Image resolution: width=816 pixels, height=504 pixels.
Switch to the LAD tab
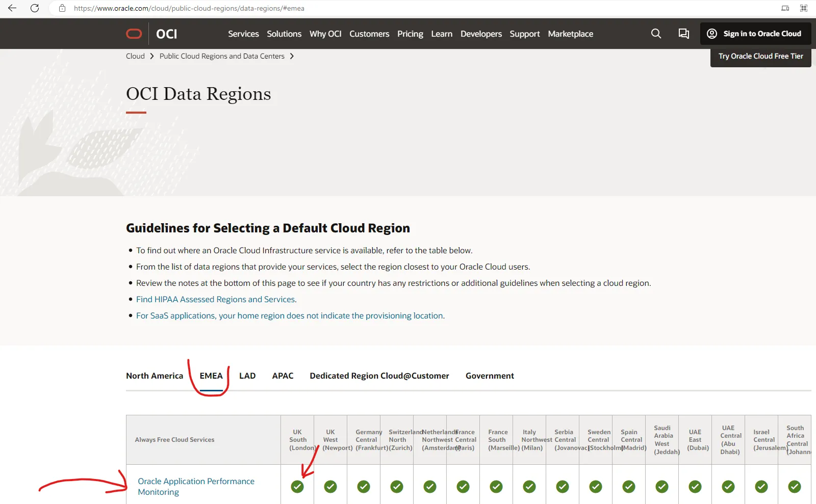click(247, 376)
